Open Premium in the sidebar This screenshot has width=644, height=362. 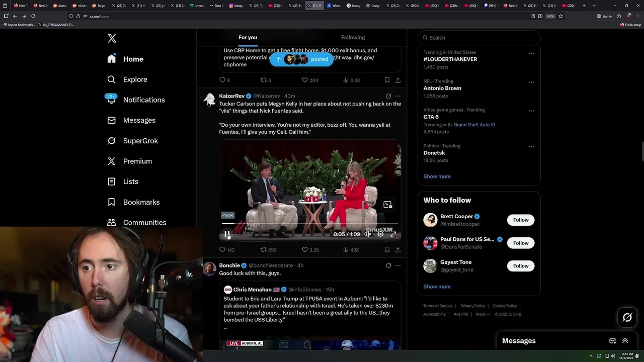[130, 161]
